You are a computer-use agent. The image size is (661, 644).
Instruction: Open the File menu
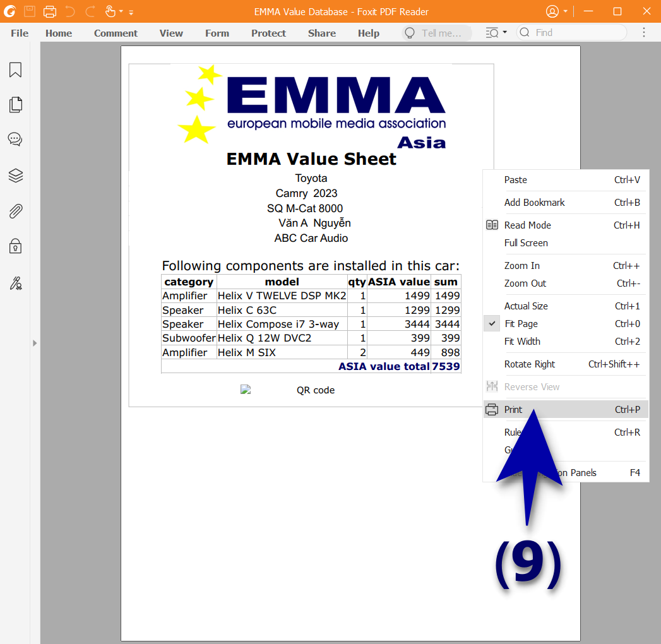tap(20, 33)
